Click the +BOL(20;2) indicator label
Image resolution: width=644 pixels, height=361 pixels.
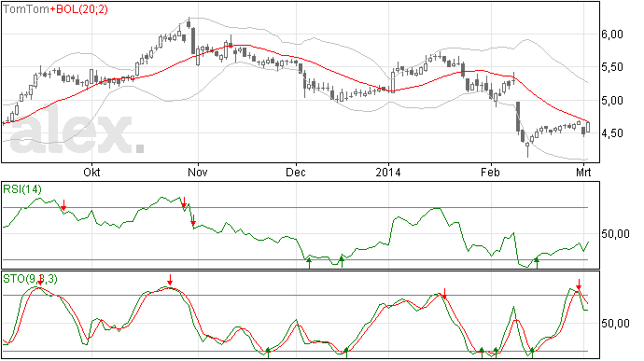pos(79,9)
